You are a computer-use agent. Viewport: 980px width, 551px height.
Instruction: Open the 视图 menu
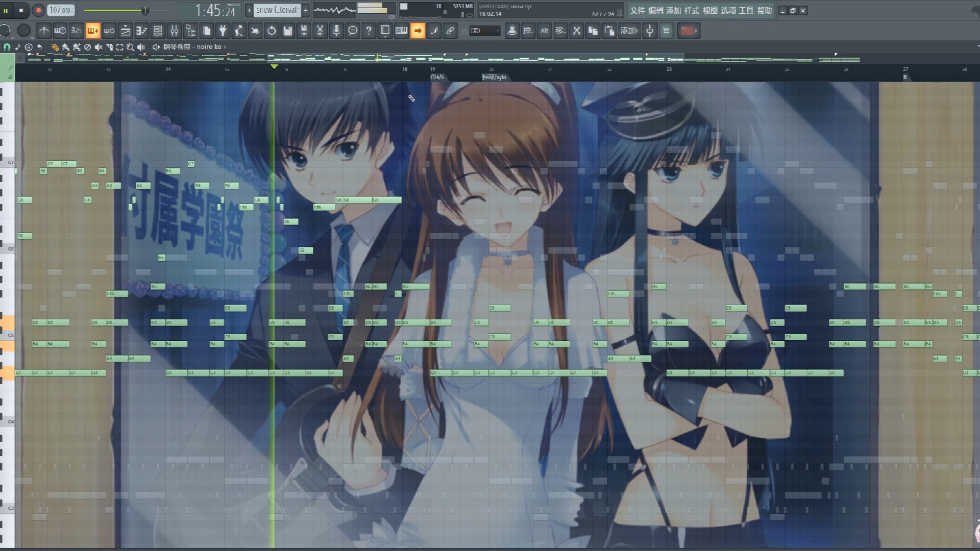tap(710, 10)
